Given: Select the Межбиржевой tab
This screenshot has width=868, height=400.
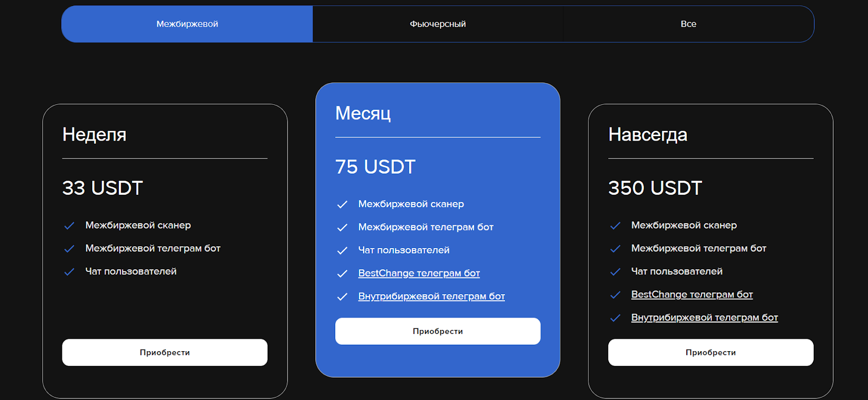Looking at the screenshot, I should pyautogui.click(x=187, y=24).
